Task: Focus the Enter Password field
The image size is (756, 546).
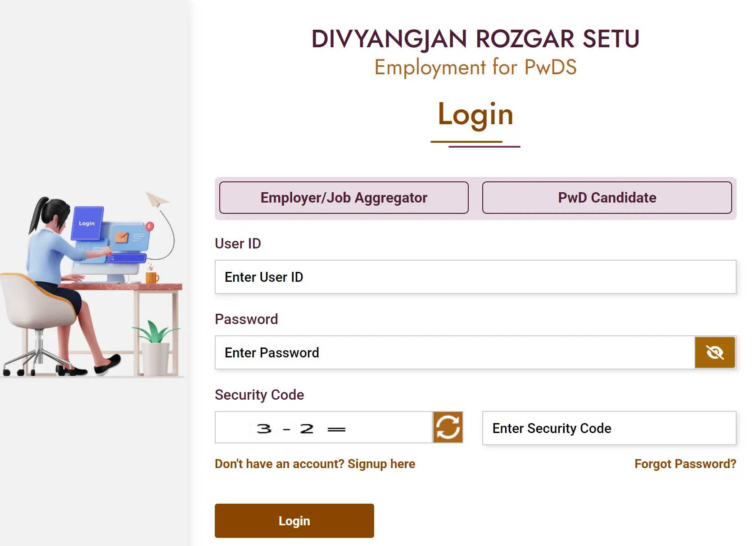Action: click(455, 353)
